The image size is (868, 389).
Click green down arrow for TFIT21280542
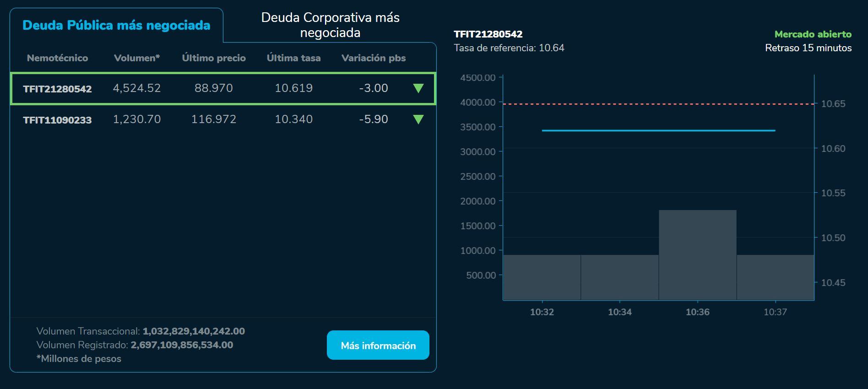[x=418, y=88]
